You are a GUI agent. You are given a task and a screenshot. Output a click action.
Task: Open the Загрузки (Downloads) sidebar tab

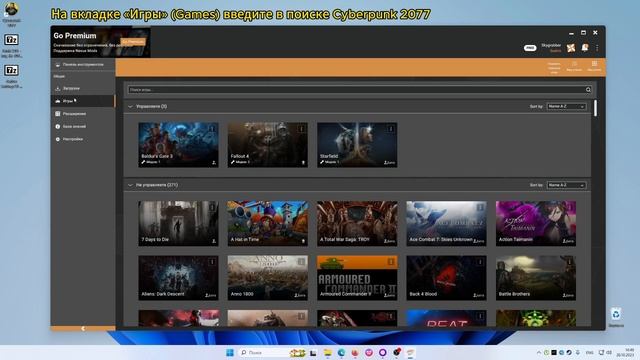click(83, 88)
